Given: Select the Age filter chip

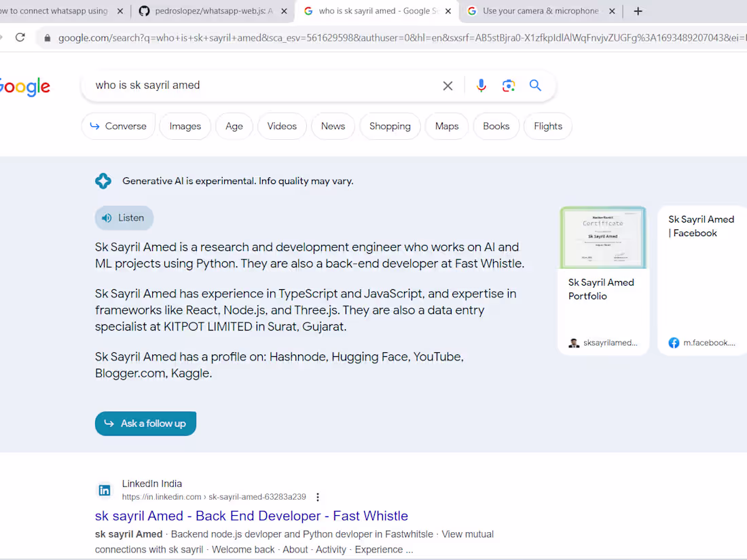Looking at the screenshot, I should coord(234,126).
